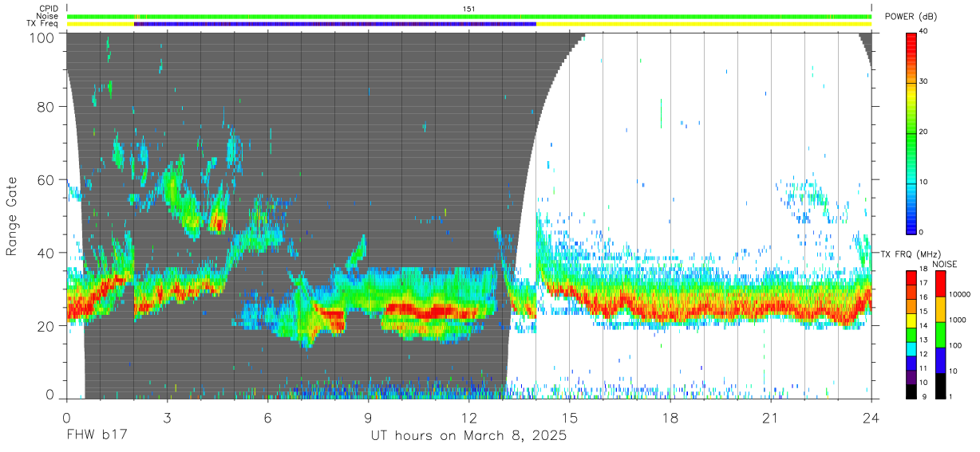
Task: Click the 10000 noise scale label
Action: pyautogui.click(x=958, y=295)
